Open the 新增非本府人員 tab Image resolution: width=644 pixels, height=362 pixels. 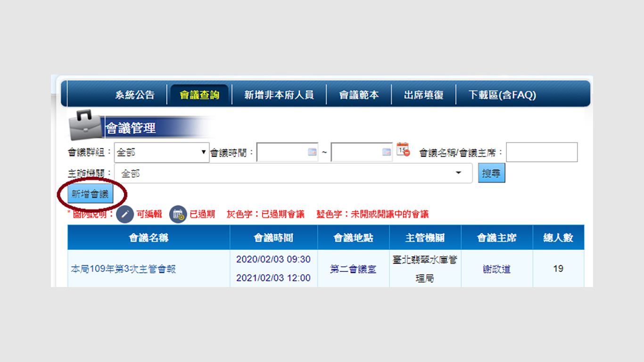(279, 95)
